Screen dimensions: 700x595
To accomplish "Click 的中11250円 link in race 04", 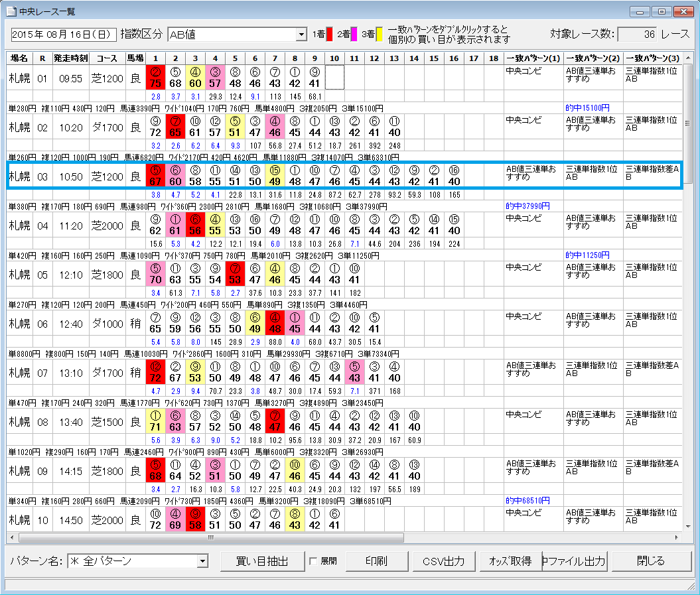I will pos(587,255).
